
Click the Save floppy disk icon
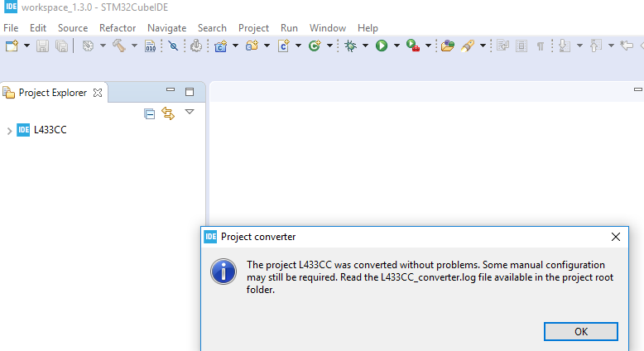tap(42, 46)
